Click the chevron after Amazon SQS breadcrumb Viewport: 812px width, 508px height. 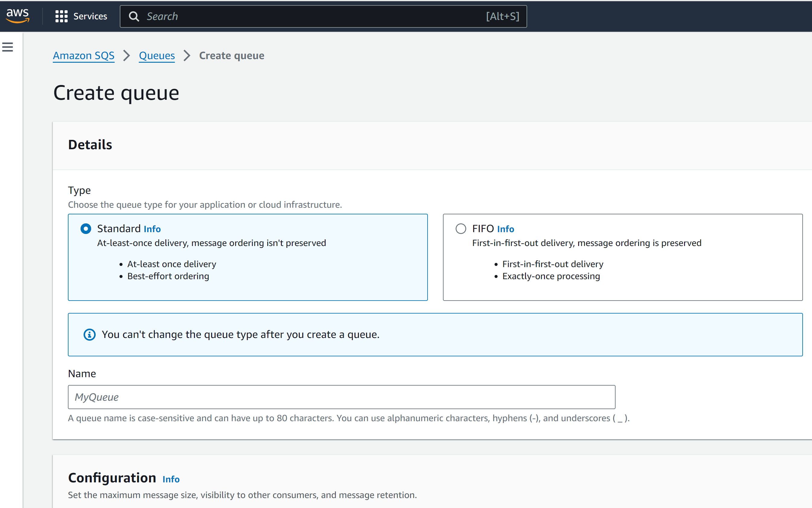click(x=126, y=55)
